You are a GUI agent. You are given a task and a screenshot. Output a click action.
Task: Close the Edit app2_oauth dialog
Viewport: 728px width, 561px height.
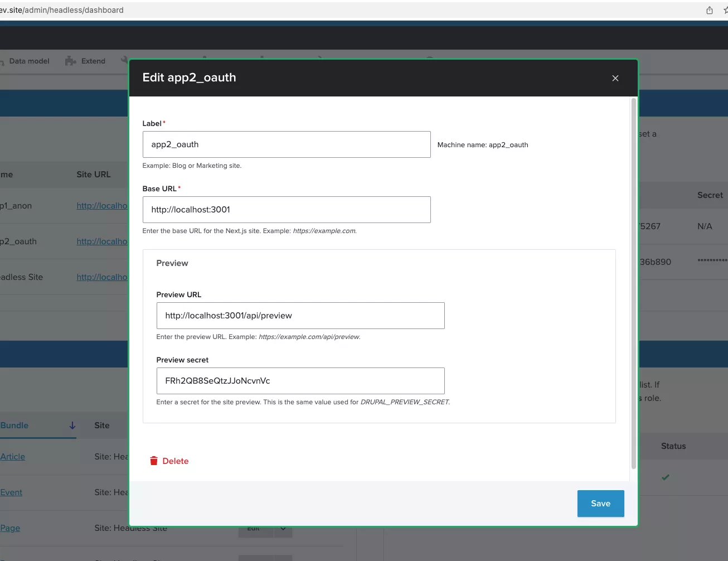click(615, 78)
